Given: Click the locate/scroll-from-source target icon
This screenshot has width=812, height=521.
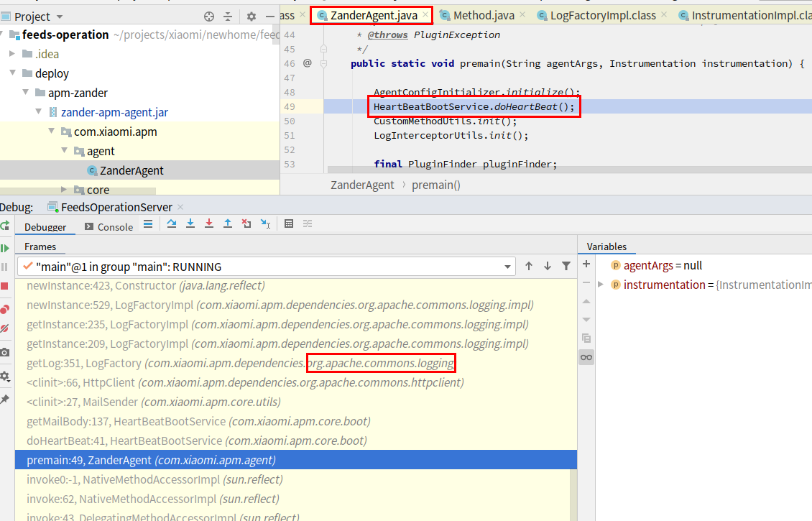Looking at the screenshot, I should point(208,17).
